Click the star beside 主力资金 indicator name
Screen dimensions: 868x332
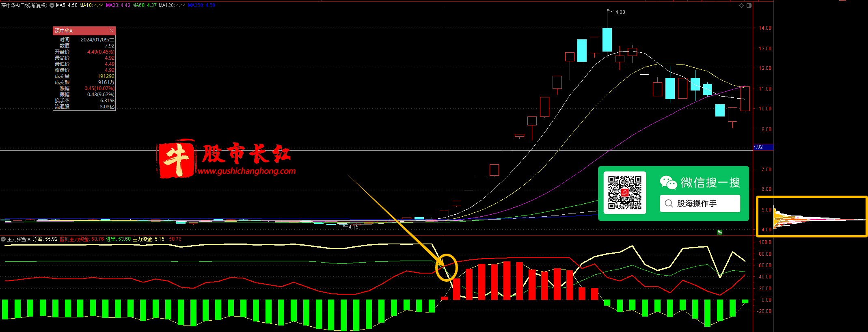click(29, 239)
